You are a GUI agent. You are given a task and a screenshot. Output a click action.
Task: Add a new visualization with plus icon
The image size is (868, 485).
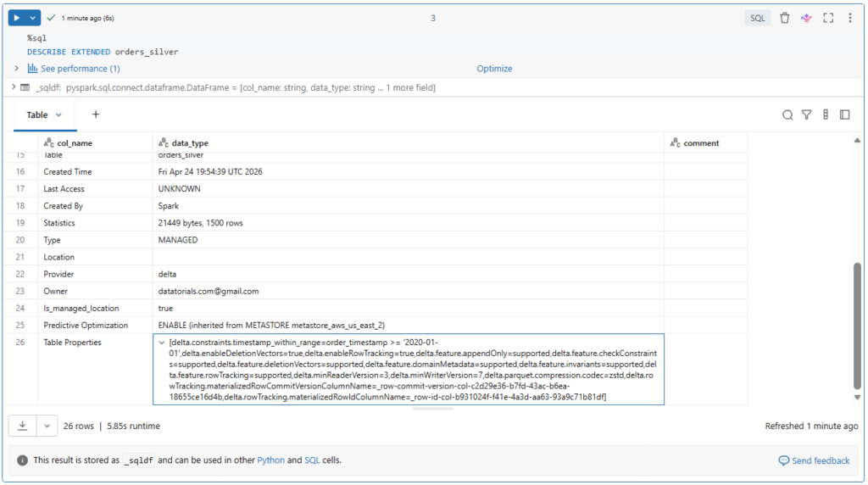[96, 114]
